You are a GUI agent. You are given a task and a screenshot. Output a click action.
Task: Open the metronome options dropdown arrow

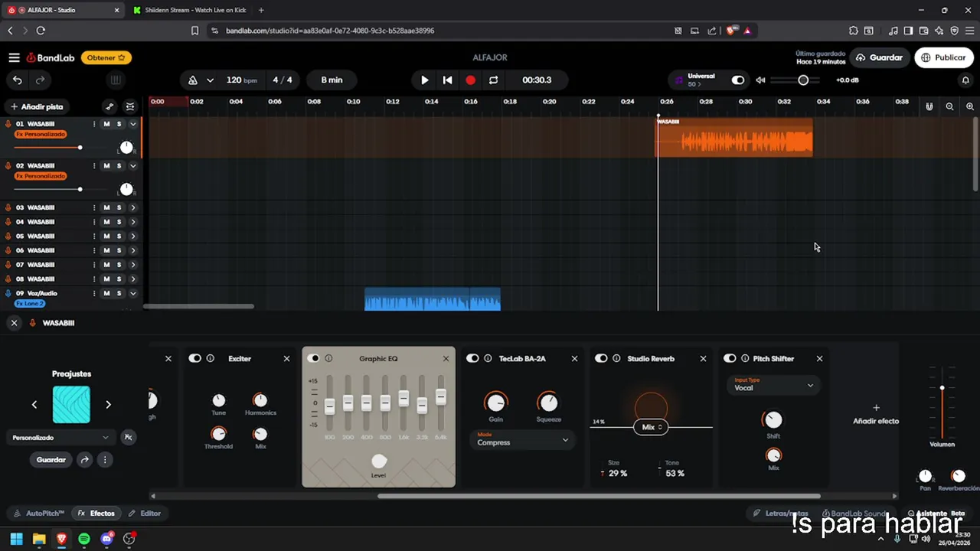pyautogui.click(x=210, y=80)
